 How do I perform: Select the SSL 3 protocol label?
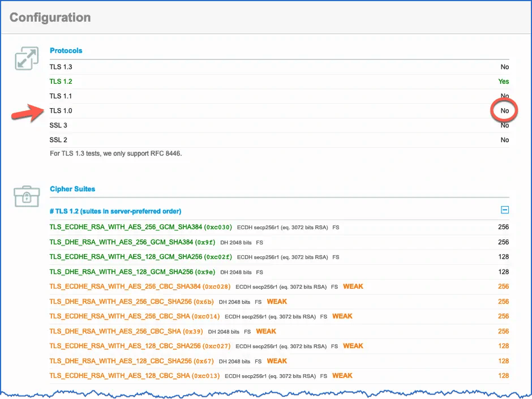tap(58, 125)
